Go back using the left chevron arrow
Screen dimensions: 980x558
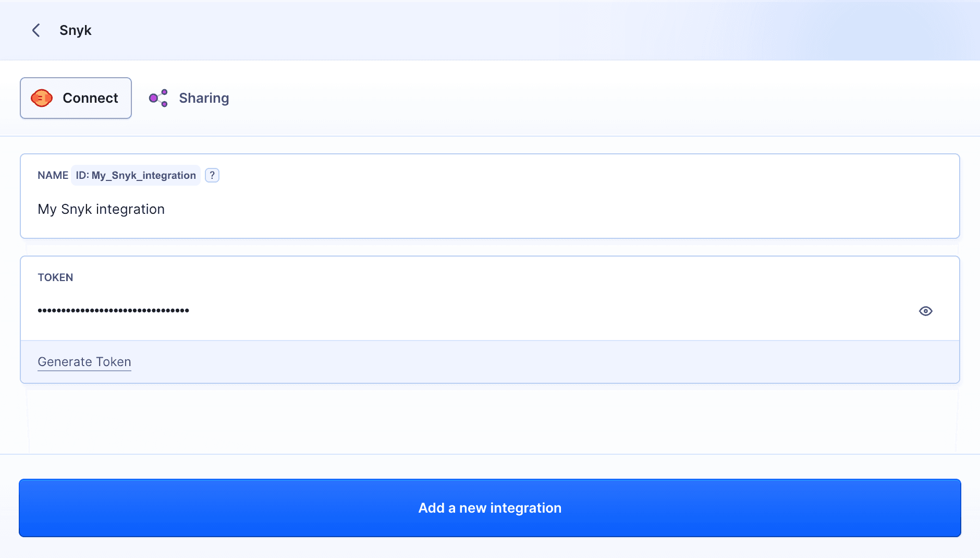(36, 30)
